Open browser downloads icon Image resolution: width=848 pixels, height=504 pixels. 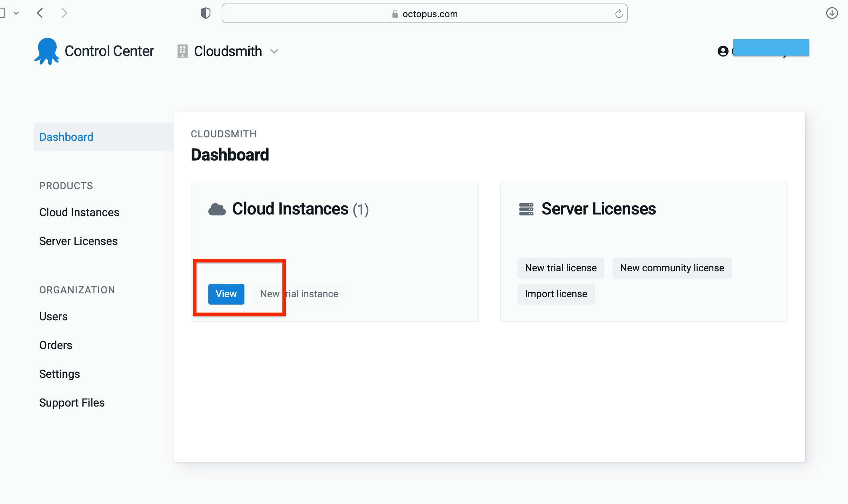(832, 13)
